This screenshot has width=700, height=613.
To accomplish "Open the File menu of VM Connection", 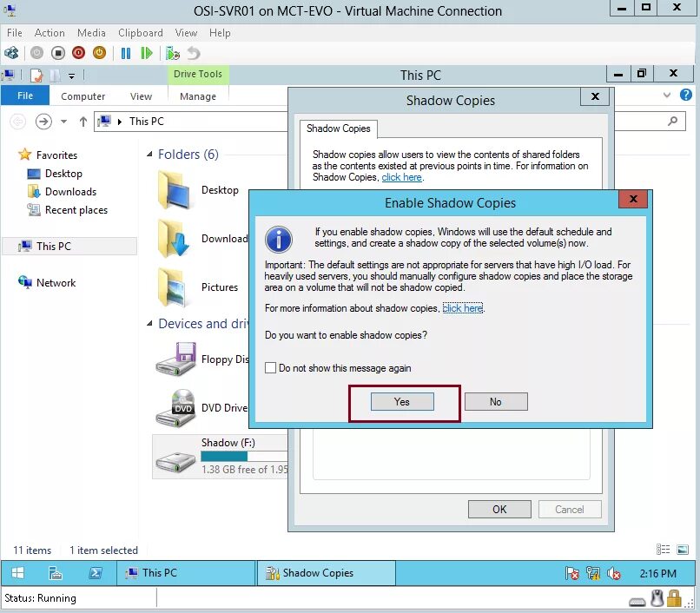I will coord(14,33).
